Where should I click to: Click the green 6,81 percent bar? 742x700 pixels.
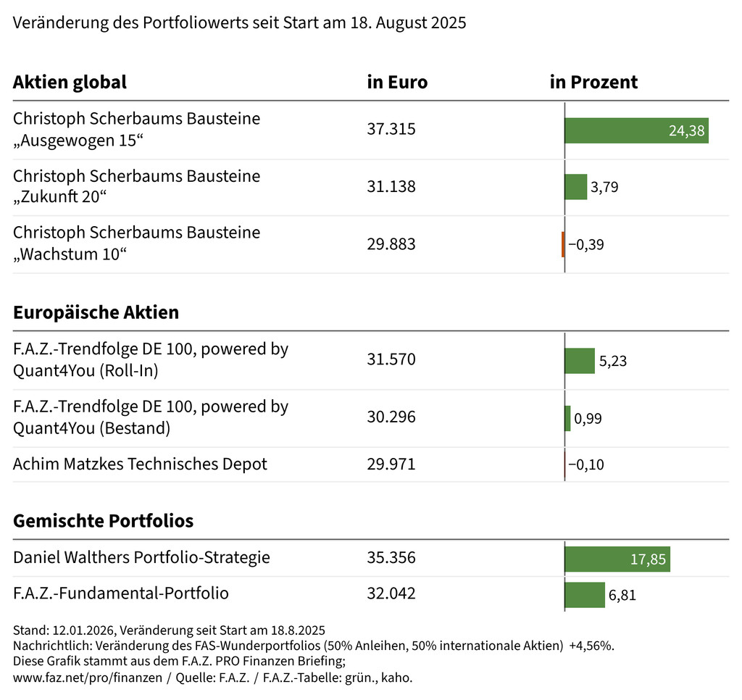coord(584,595)
